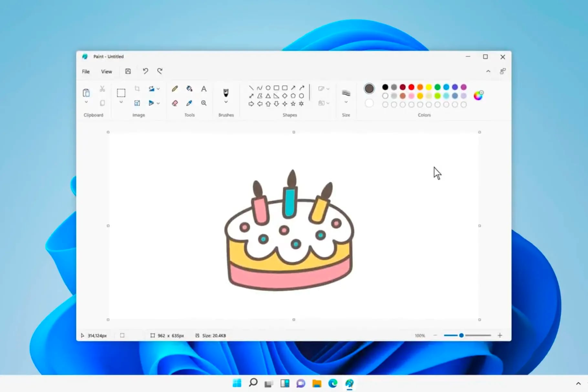The image size is (588, 392).
Task: Select the Crop tool
Action: pyautogui.click(x=137, y=88)
